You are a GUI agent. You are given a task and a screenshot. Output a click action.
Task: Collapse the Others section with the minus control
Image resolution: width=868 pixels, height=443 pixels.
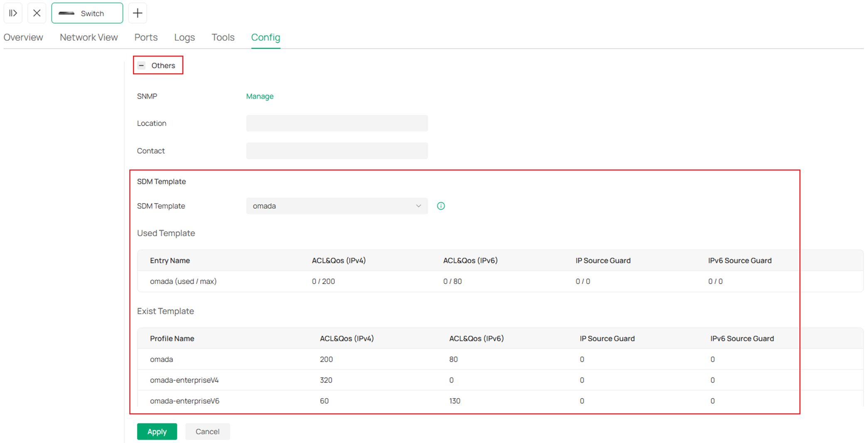tap(141, 65)
